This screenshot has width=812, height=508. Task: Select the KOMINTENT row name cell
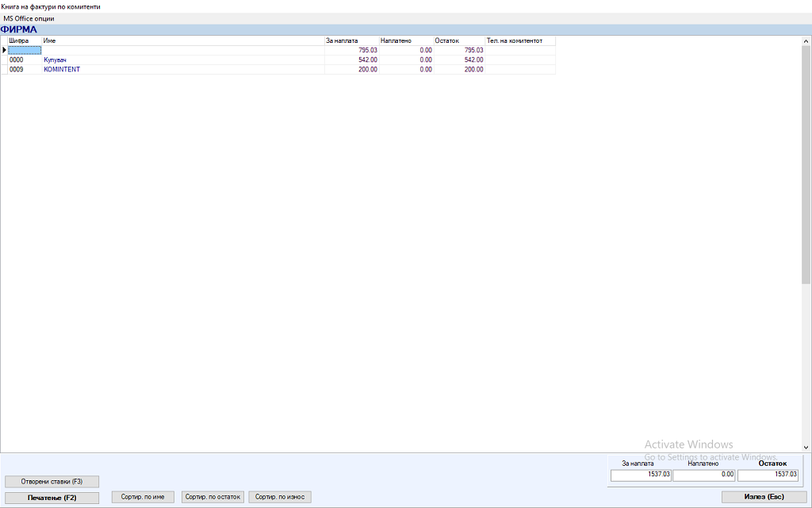point(182,69)
